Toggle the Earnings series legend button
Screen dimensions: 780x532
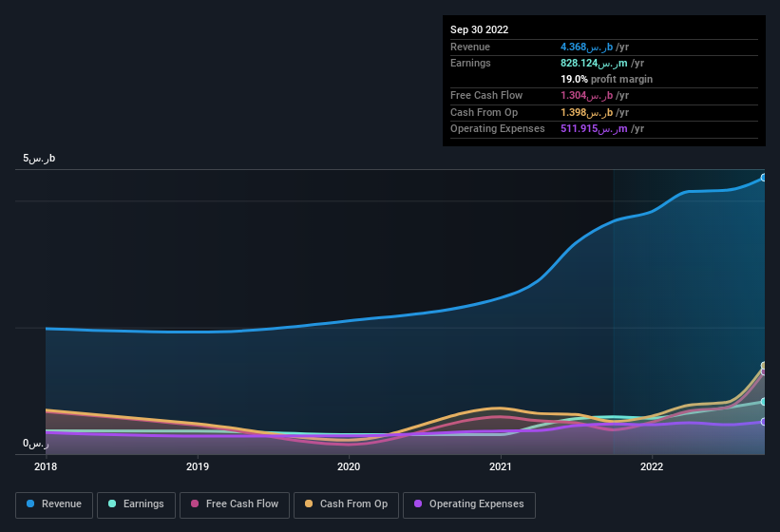136,504
